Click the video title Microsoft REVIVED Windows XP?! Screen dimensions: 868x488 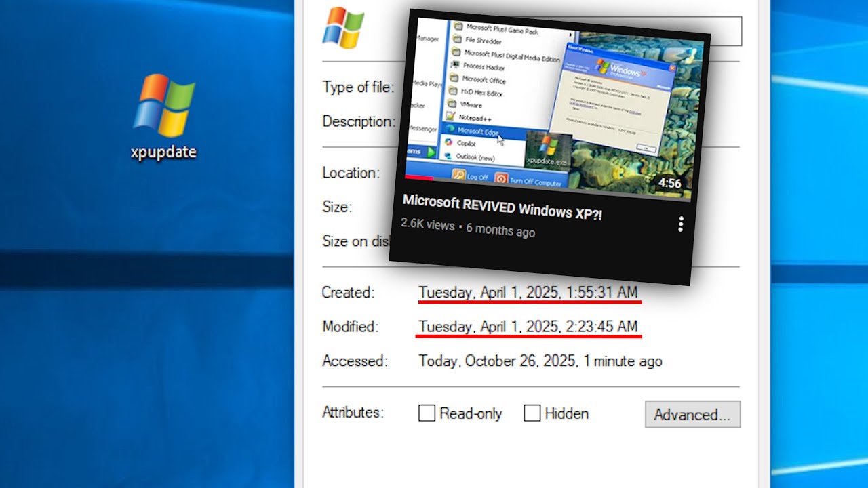[x=502, y=207]
